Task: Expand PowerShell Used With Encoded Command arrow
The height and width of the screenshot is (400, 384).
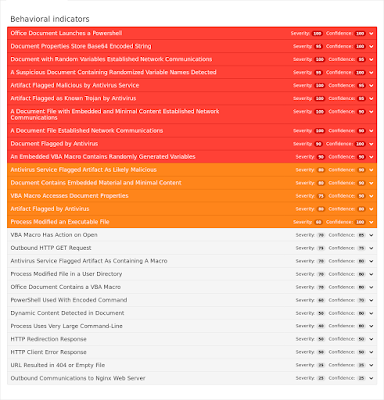Action: (371, 300)
